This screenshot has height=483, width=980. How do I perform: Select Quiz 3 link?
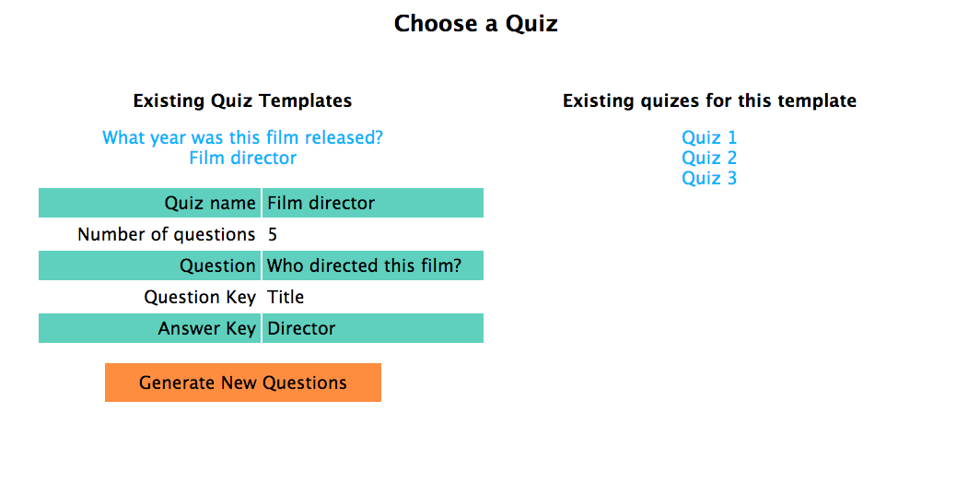(x=709, y=178)
